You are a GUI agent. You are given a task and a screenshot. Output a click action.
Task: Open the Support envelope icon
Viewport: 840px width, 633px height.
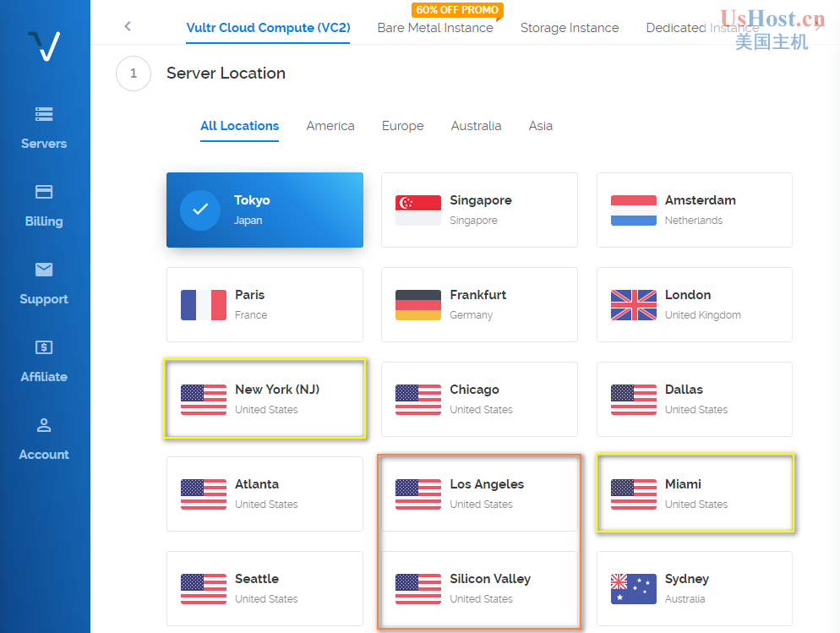click(44, 270)
